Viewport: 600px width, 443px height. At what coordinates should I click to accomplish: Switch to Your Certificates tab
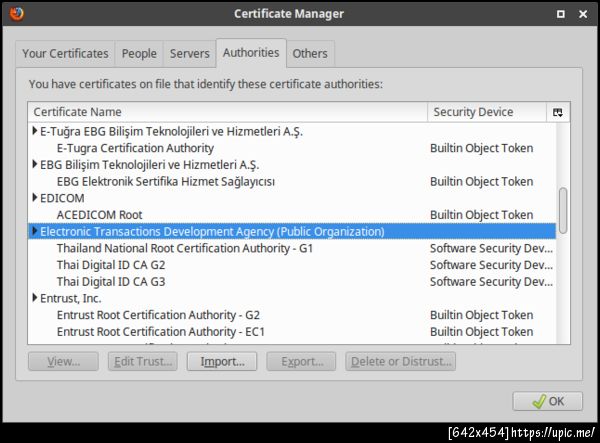65,54
